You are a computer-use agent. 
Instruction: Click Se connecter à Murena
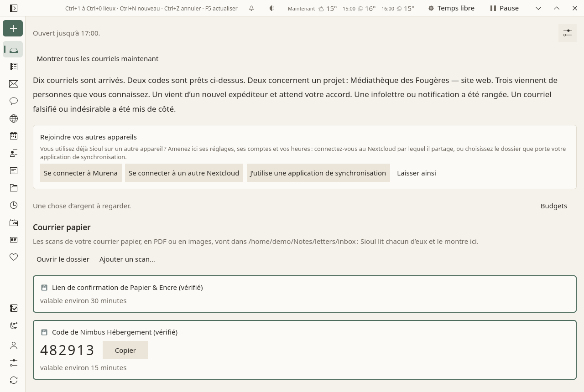click(81, 173)
